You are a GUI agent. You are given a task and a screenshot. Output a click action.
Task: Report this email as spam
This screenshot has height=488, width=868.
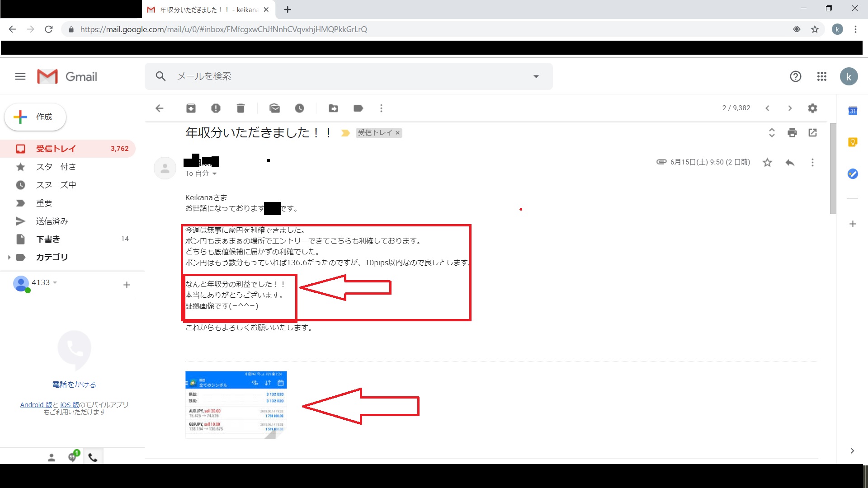(x=216, y=108)
